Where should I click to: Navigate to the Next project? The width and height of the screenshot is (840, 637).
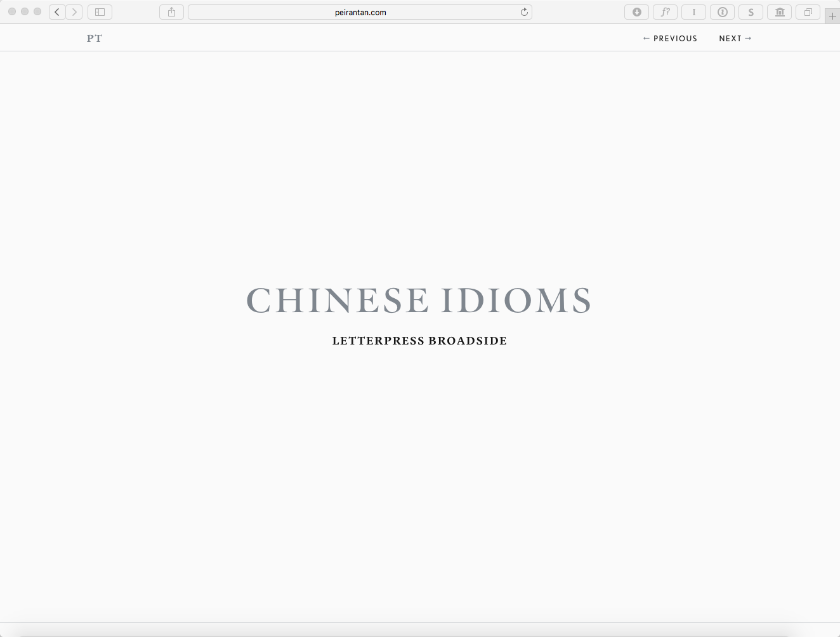(735, 39)
